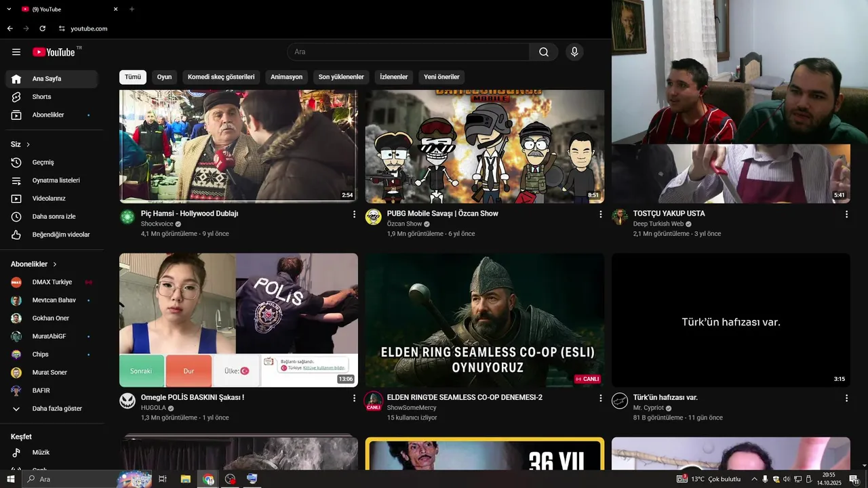868x488 pixels.
Task: Play Türk'ün hafızası var thumbnail
Action: pyautogui.click(x=731, y=320)
